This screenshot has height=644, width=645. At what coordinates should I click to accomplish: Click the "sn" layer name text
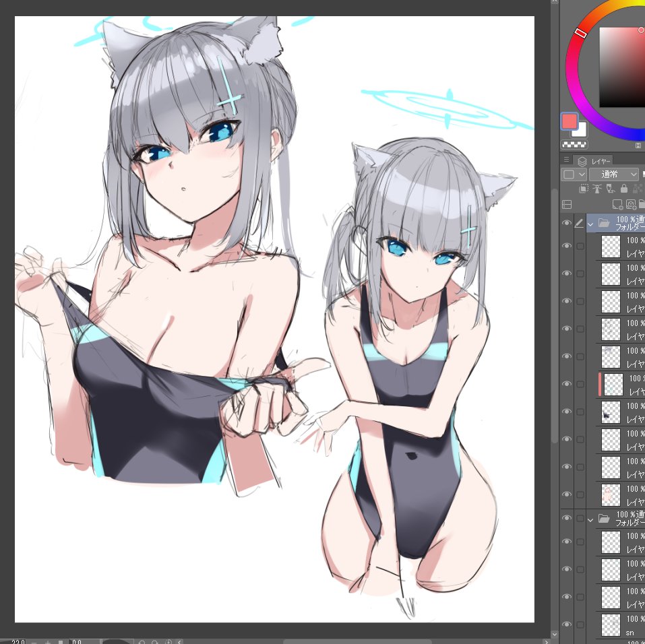coord(629,633)
